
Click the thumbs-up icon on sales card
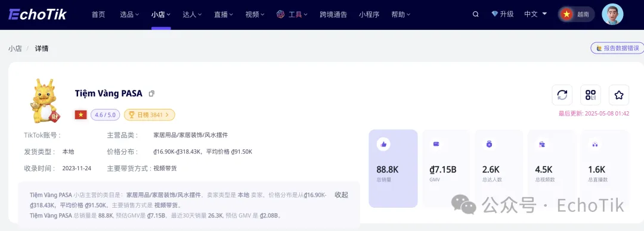coord(383,144)
